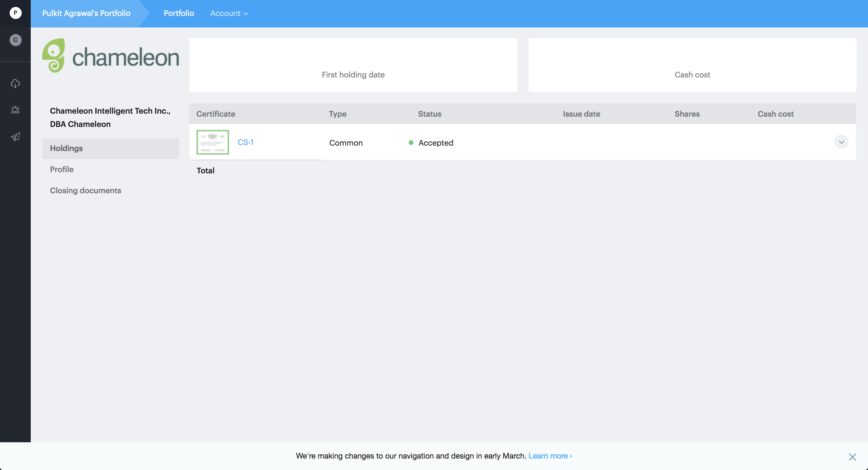Open the paper plane sidebar icon
The height and width of the screenshot is (470, 868).
coord(15,137)
